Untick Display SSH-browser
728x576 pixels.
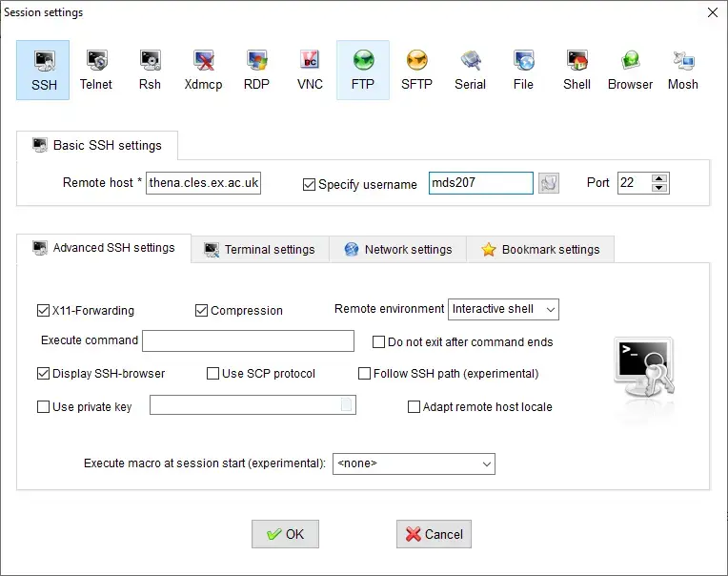[43, 374]
